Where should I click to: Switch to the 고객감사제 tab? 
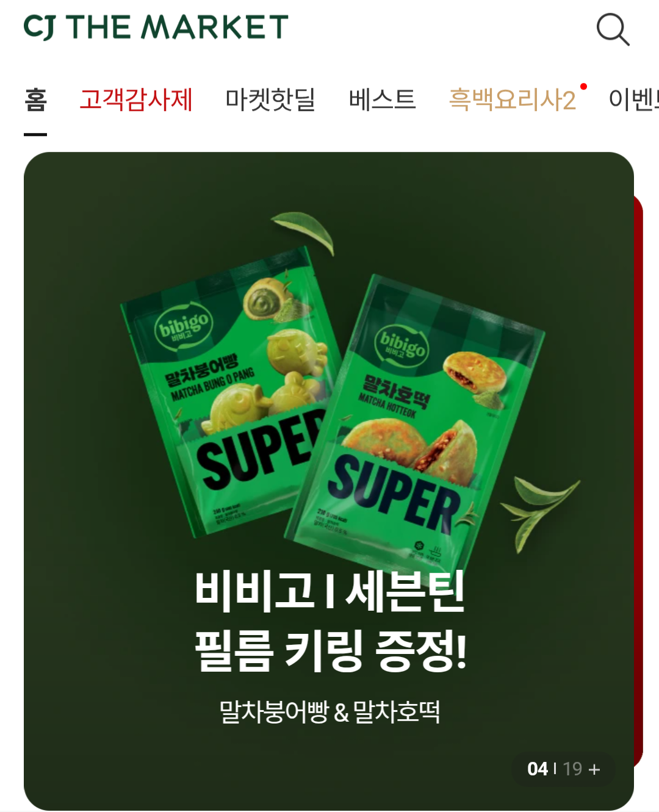coord(136,99)
